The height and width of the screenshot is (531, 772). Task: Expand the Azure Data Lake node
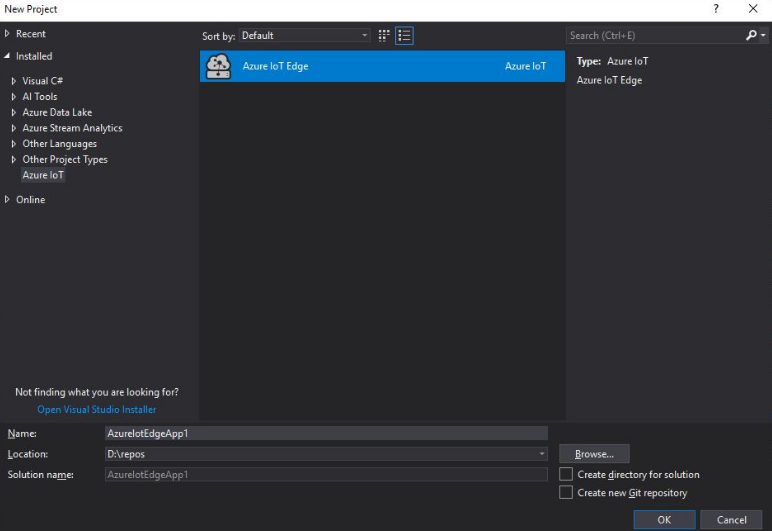pos(13,112)
